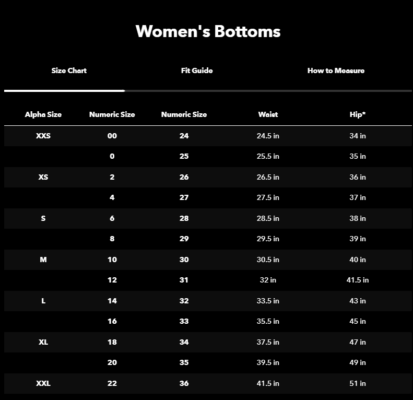Open the How to Measure tab

[x=336, y=71]
